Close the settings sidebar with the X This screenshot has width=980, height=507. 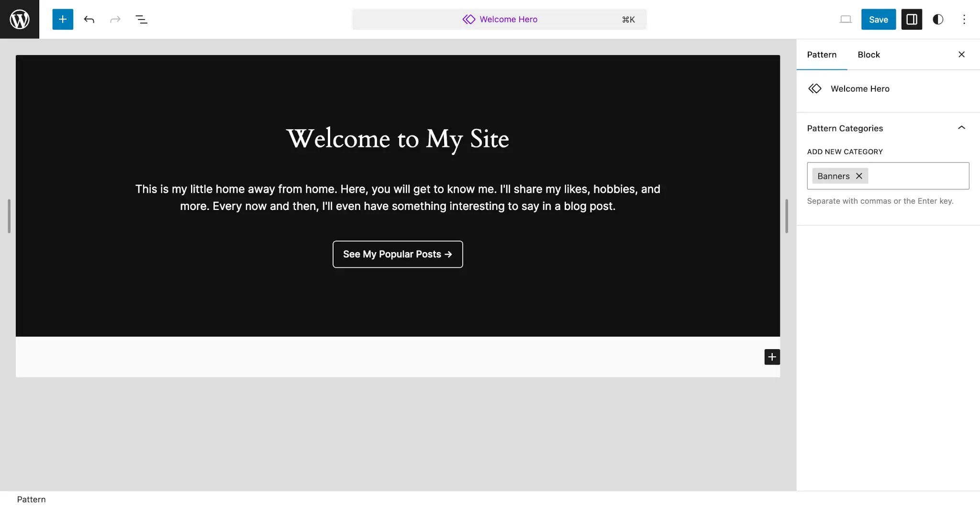[x=961, y=55]
